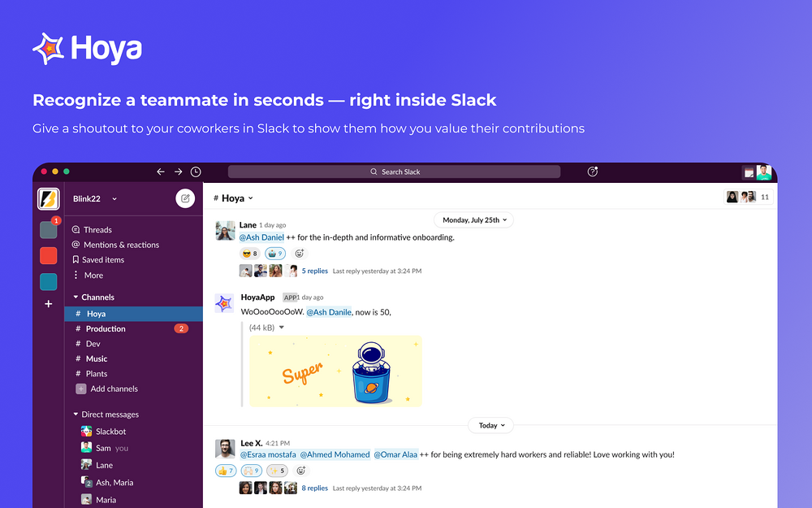Image resolution: width=812 pixels, height=508 pixels.
Task: Click Lane's avatar in the message
Action: point(225,231)
